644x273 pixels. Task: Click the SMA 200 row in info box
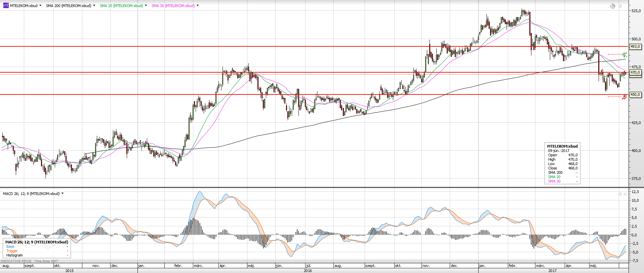pos(563,172)
